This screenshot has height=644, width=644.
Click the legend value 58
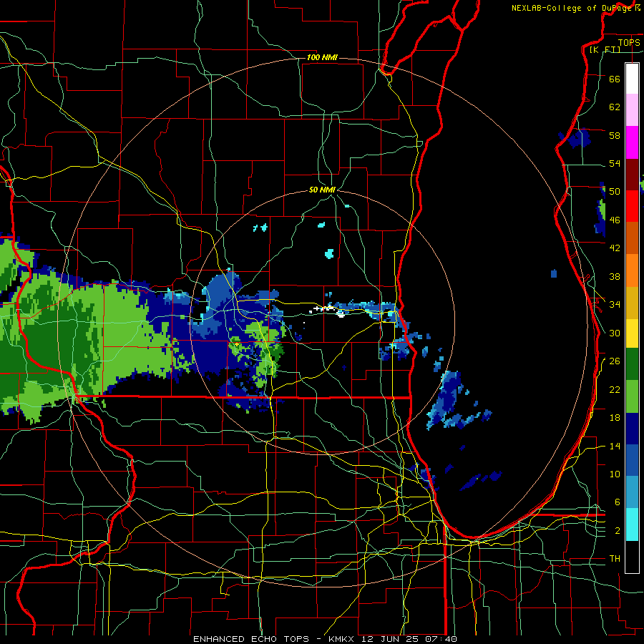(615, 135)
